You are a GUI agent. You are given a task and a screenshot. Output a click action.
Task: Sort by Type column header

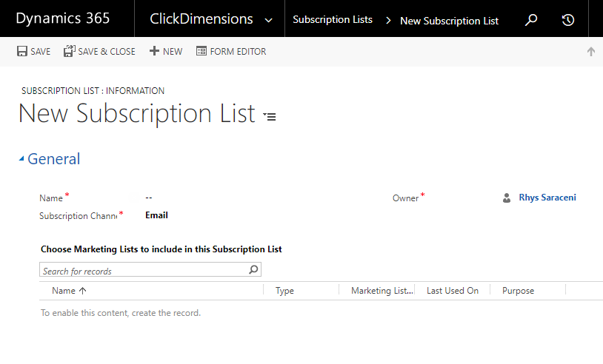point(284,291)
